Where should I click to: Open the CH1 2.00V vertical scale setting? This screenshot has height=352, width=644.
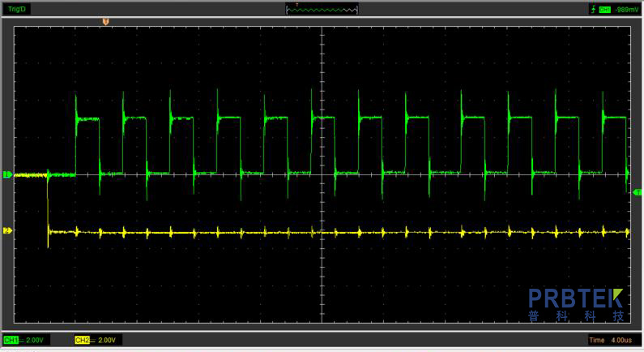(35, 340)
